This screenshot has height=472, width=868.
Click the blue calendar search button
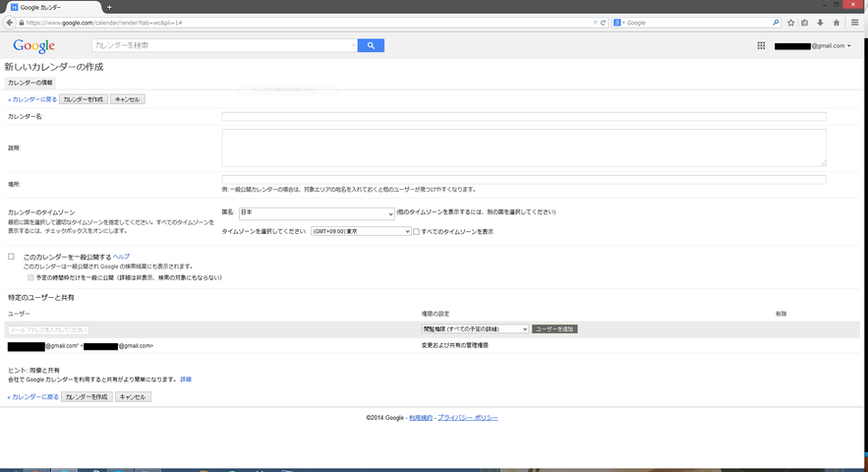[x=371, y=45]
